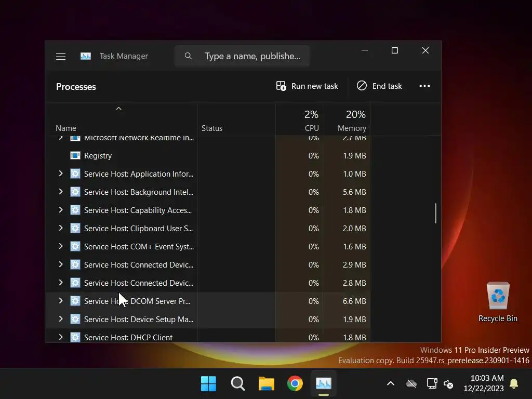Click gear icon of Clipboard User S... service
Viewport: 532px width, 399px height.
(75, 229)
